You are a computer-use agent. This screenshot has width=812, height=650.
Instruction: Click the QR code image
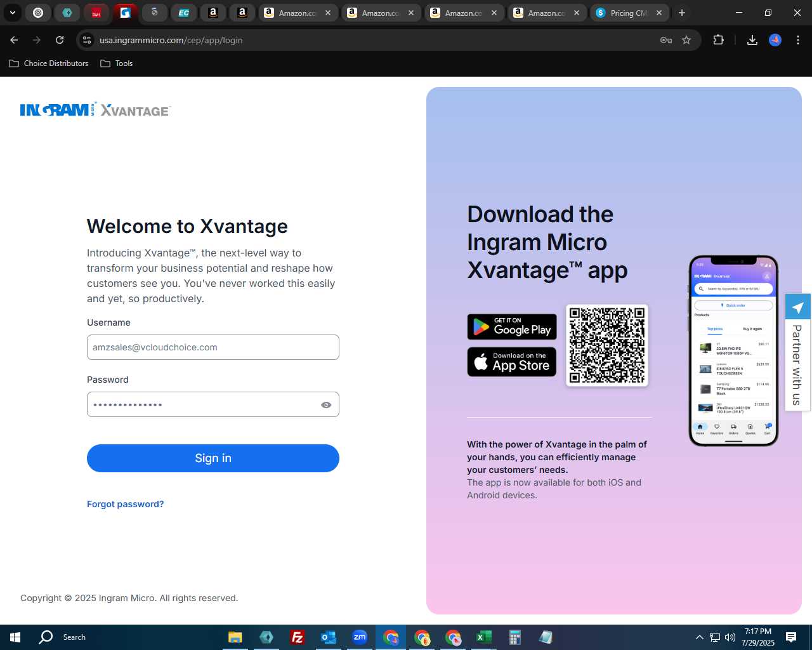[607, 345]
